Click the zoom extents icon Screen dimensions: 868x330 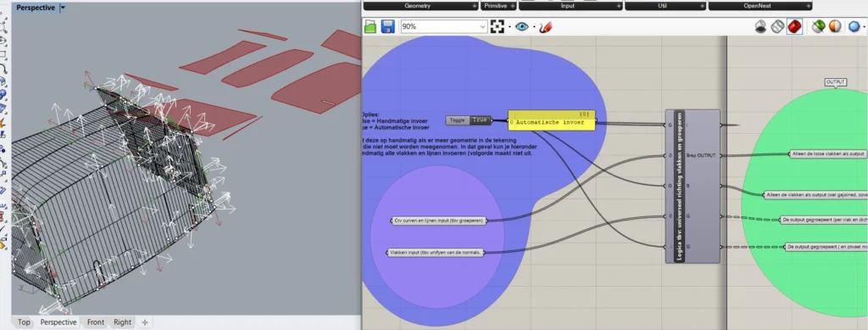[497, 26]
